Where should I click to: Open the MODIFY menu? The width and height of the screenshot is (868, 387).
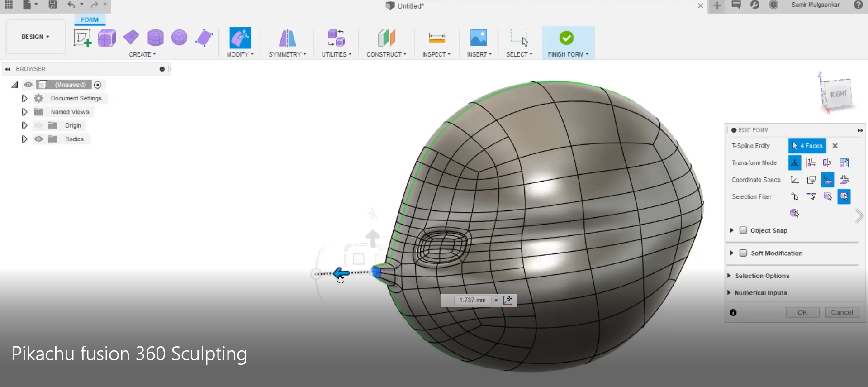click(240, 54)
